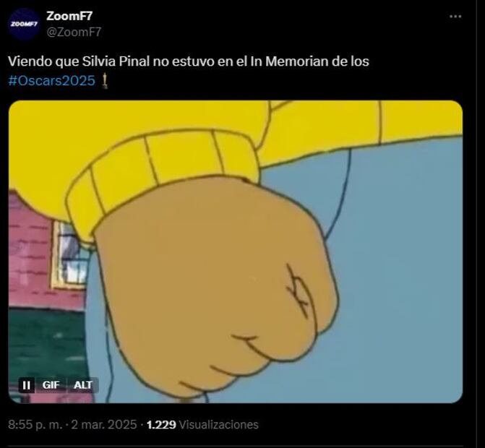Open the Arthur fist GIF image
Screen dimensions: 485x448
[236, 251]
